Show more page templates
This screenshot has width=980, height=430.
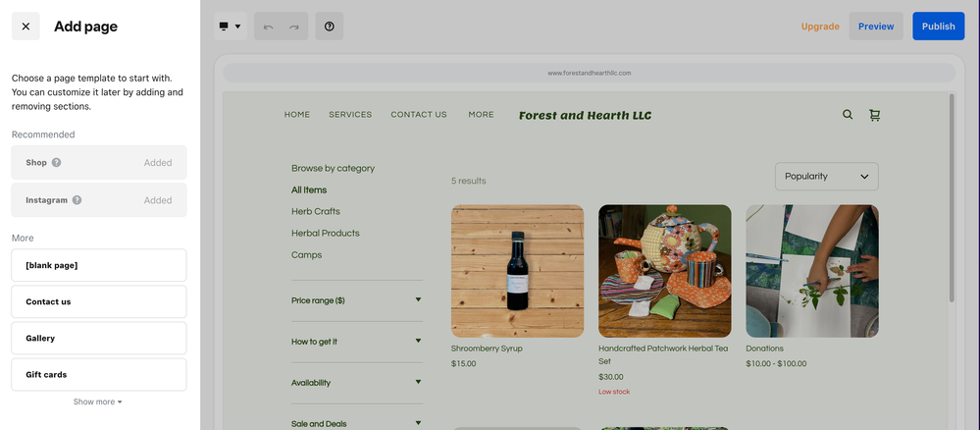pyautogui.click(x=98, y=402)
